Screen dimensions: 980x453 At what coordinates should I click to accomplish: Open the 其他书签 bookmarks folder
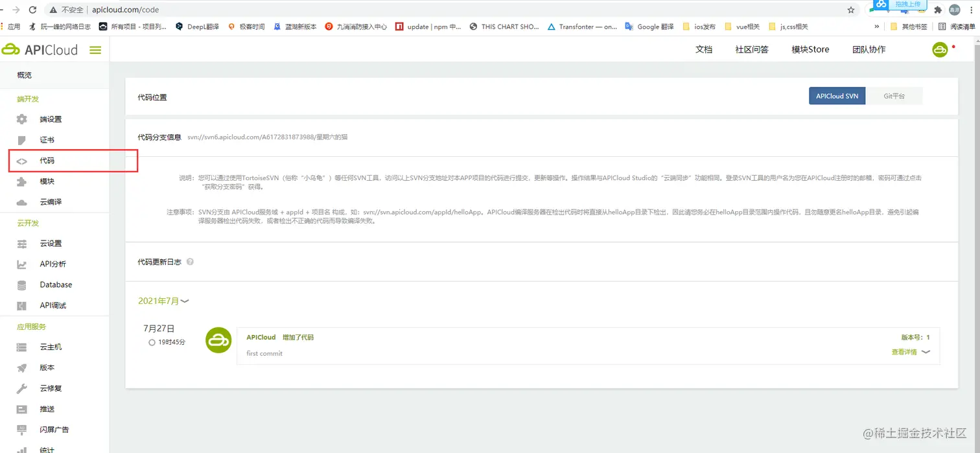click(909, 27)
